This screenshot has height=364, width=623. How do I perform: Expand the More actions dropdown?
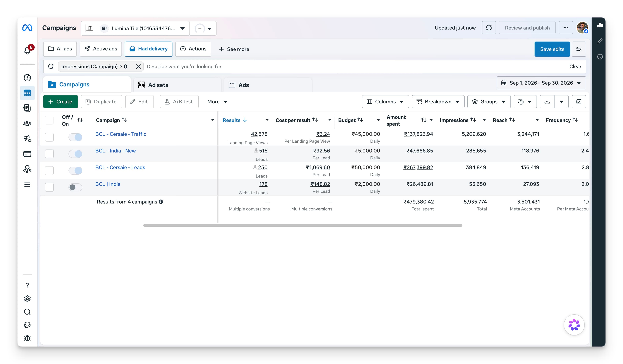(217, 102)
